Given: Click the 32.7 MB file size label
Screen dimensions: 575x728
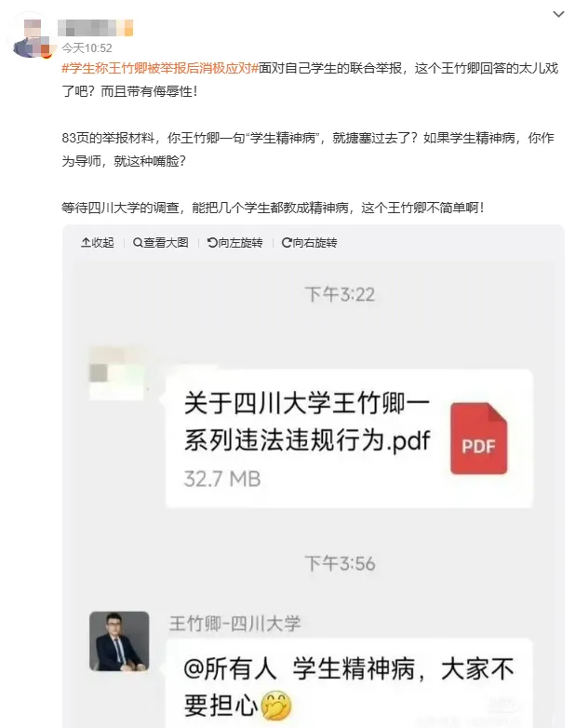Looking at the screenshot, I should pos(222,479).
